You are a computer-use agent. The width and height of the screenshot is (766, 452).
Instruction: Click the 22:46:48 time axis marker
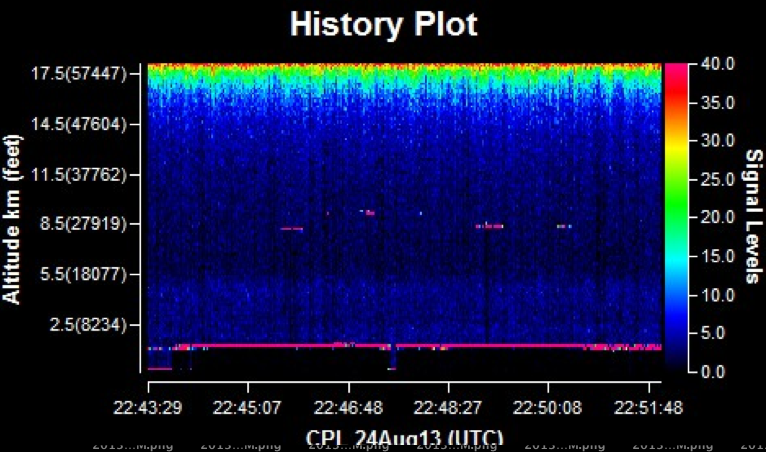(349, 409)
